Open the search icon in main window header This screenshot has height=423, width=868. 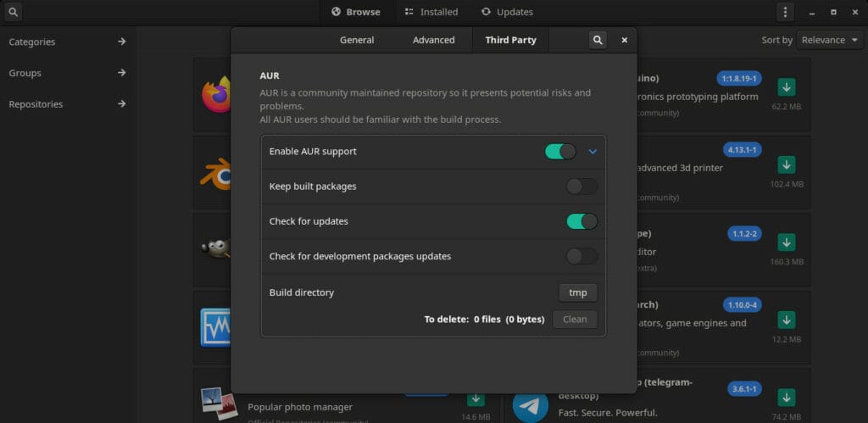[14, 12]
